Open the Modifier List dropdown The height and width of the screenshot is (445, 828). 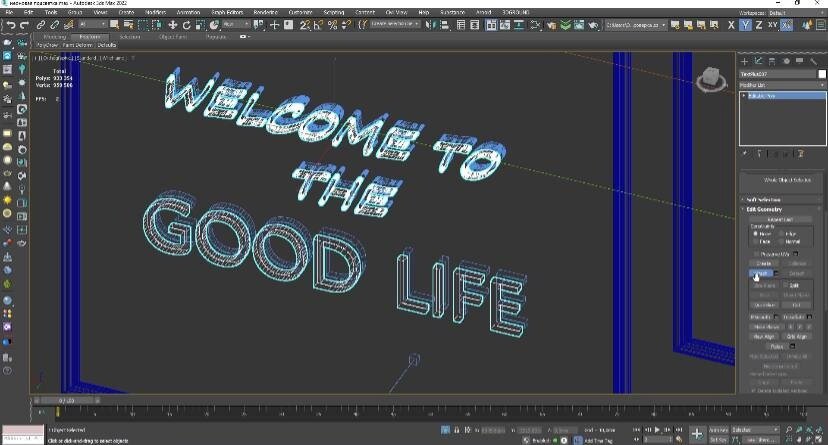click(x=782, y=85)
